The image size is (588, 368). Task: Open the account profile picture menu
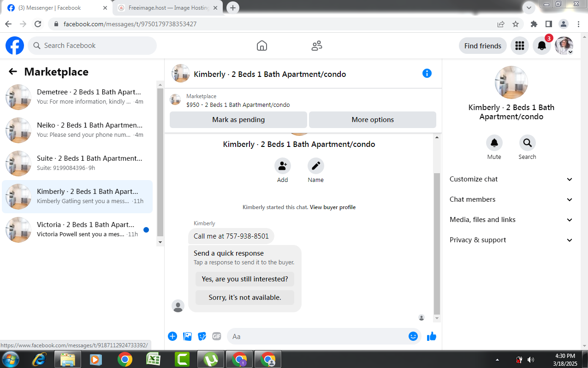pyautogui.click(x=564, y=46)
